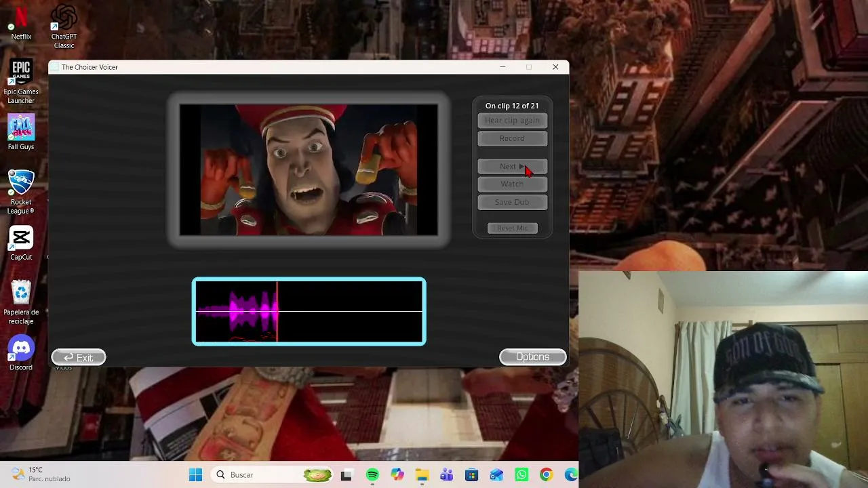
Task: Open Task View on the taskbar
Action: pyautogui.click(x=347, y=475)
